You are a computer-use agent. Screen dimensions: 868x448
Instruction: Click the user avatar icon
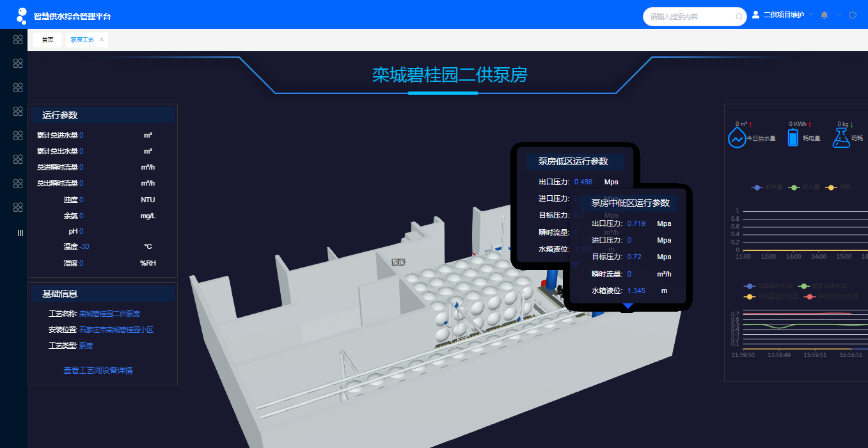755,15
